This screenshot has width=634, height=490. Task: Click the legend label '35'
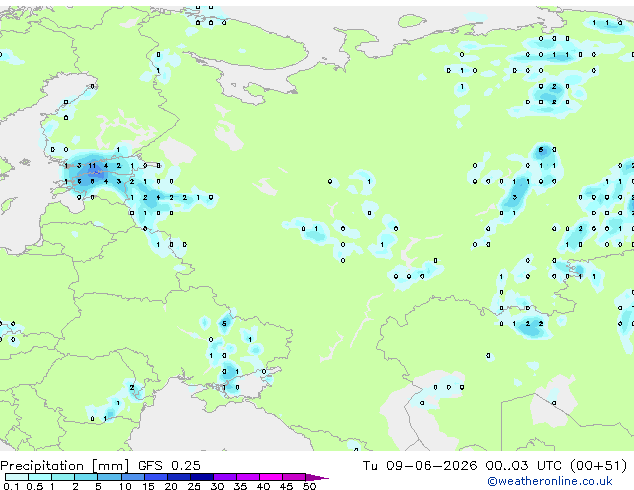tap(240, 486)
